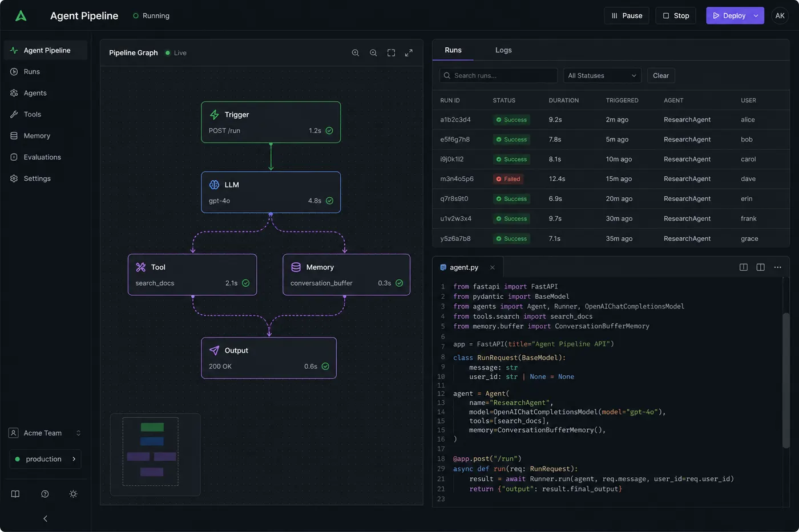Click the LLM node success check icon
The image size is (799, 532).
point(329,201)
